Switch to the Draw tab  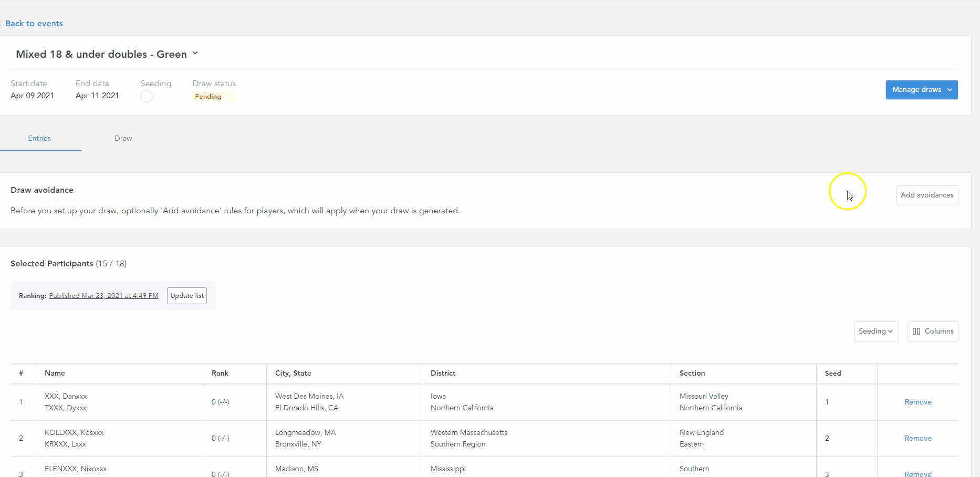[123, 139]
